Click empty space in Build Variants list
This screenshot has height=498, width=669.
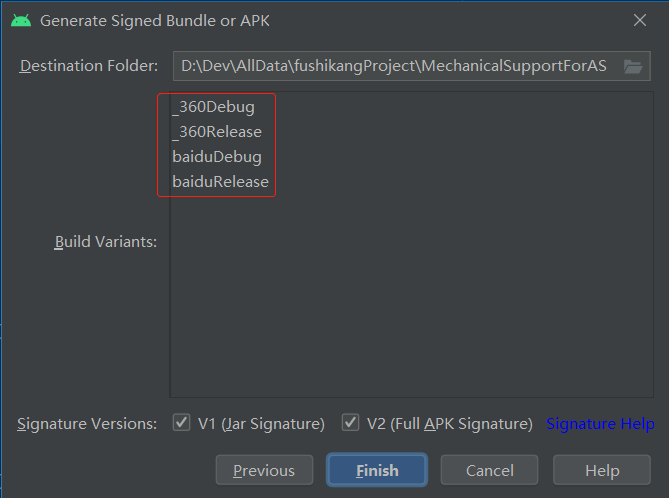[x=410, y=300]
